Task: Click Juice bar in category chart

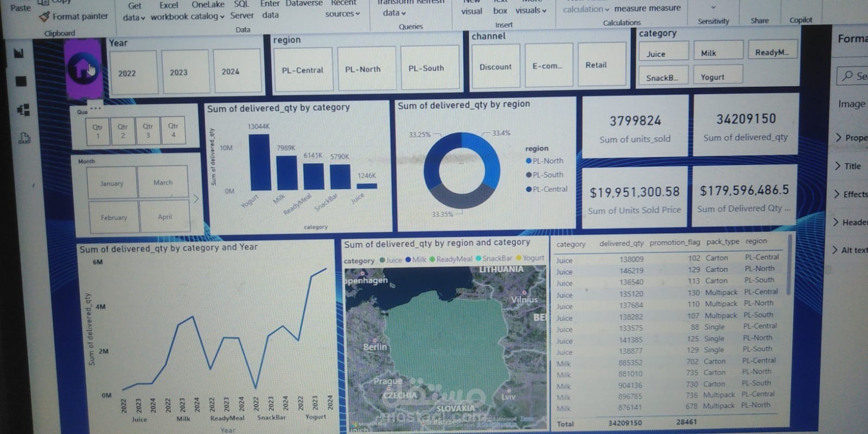Action: click(x=367, y=186)
